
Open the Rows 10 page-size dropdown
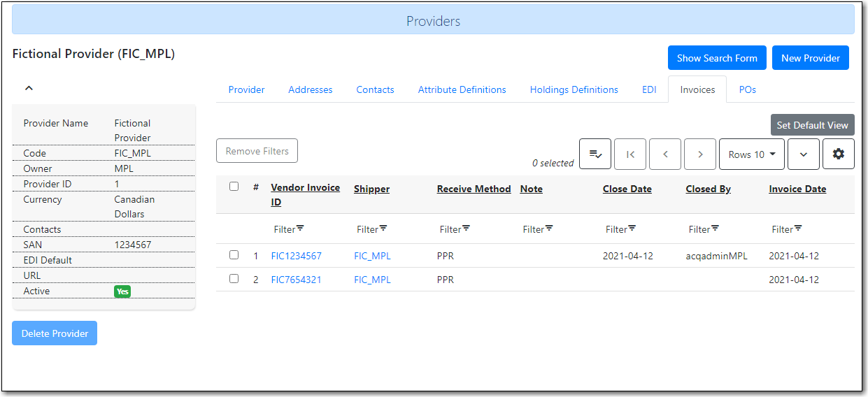pos(752,154)
